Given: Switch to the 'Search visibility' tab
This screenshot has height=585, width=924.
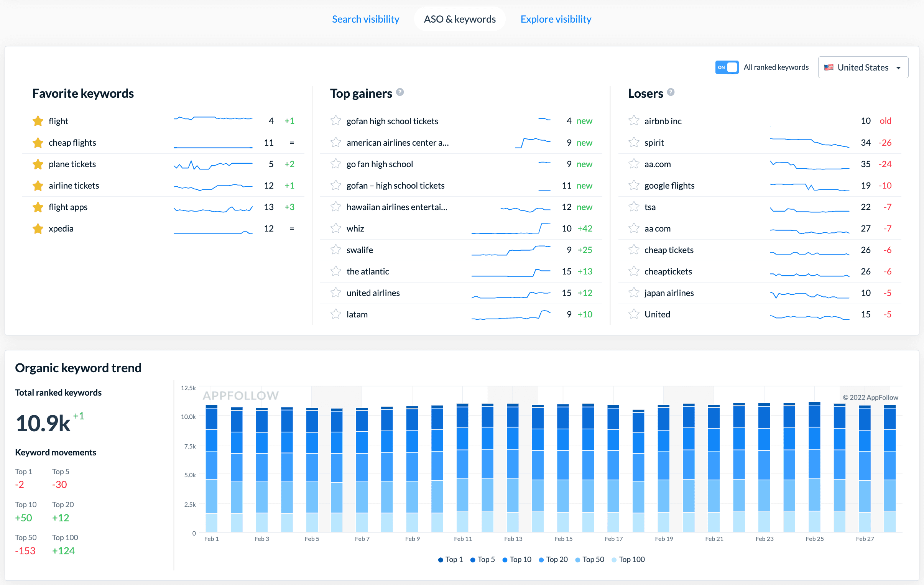Looking at the screenshot, I should [366, 18].
